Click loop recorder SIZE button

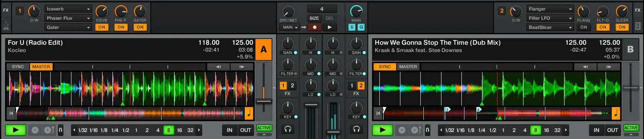314,18
